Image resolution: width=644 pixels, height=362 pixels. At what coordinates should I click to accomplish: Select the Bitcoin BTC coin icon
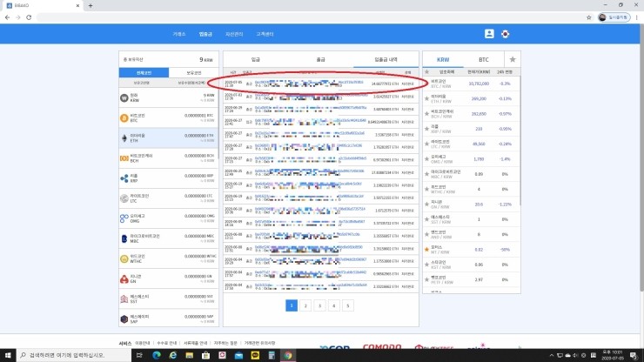coord(124,118)
